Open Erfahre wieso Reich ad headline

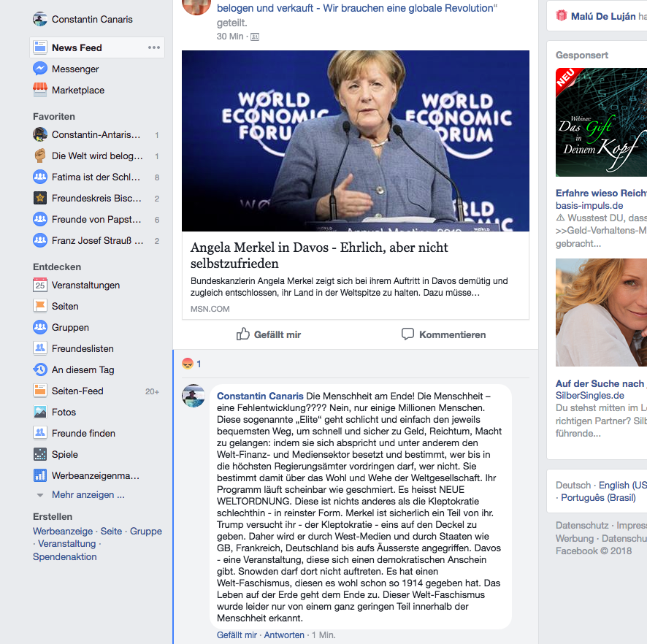601,193
